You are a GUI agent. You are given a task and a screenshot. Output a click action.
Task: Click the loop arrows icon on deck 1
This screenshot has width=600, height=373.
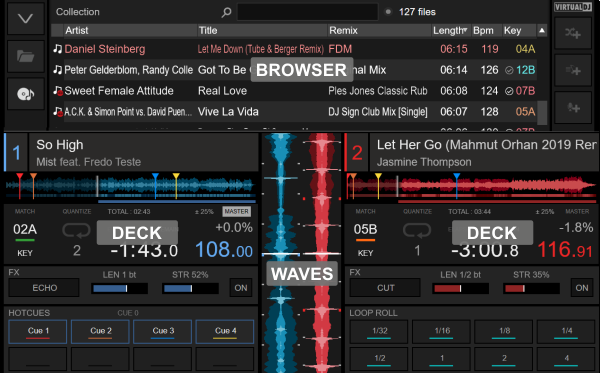(x=77, y=230)
